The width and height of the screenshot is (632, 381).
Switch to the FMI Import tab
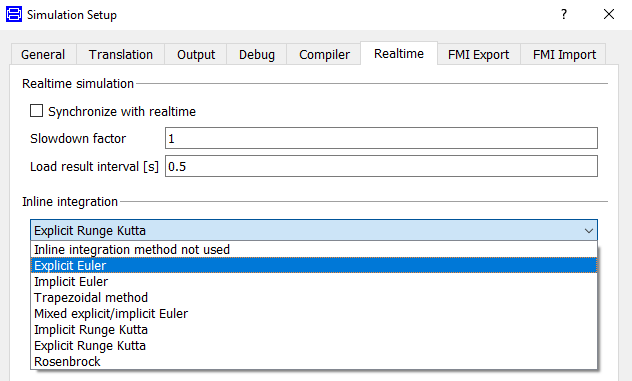[x=564, y=54]
